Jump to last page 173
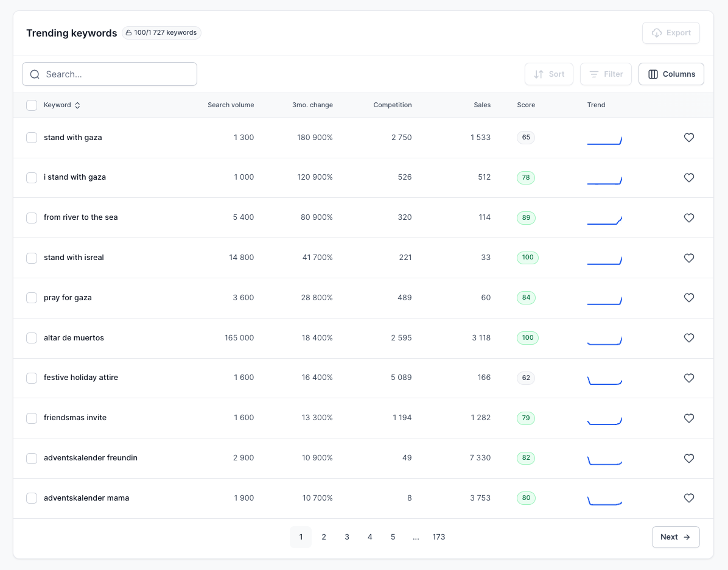This screenshot has height=570, width=728. pos(438,537)
